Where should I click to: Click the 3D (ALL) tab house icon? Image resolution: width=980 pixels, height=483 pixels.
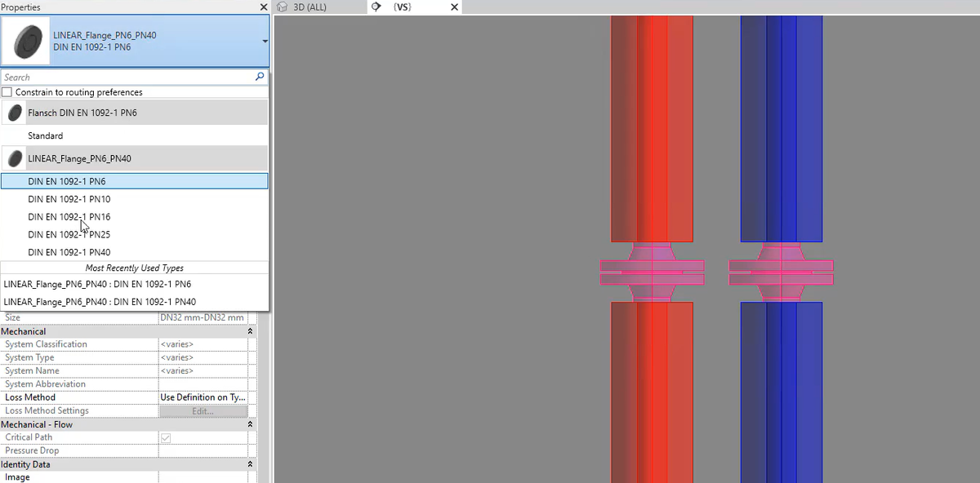click(283, 7)
